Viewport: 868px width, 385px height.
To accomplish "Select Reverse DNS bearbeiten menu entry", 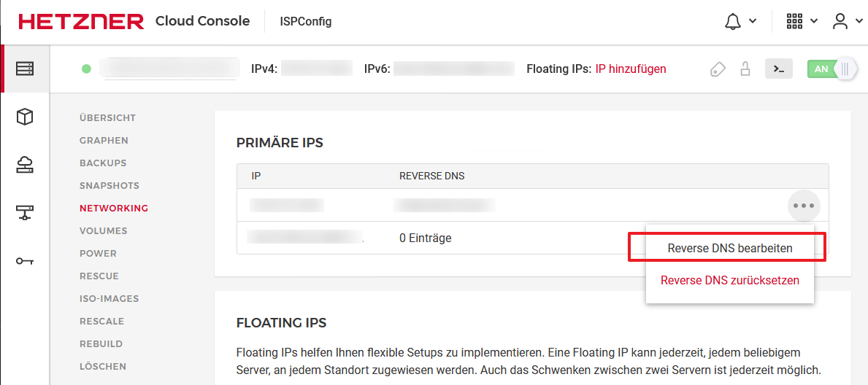I will click(x=729, y=248).
